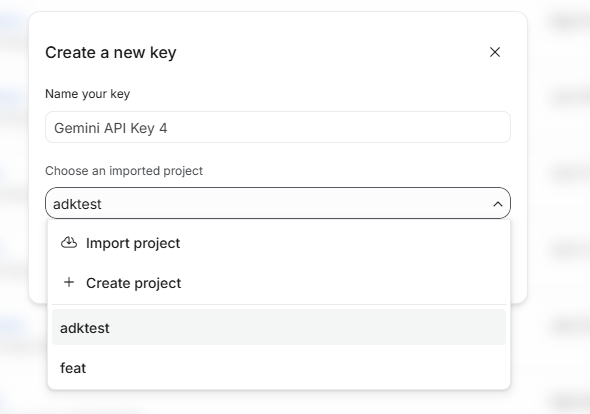590x414 pixels.
Task: Click the cloud download icon for Import project
Action: [69, 243]
